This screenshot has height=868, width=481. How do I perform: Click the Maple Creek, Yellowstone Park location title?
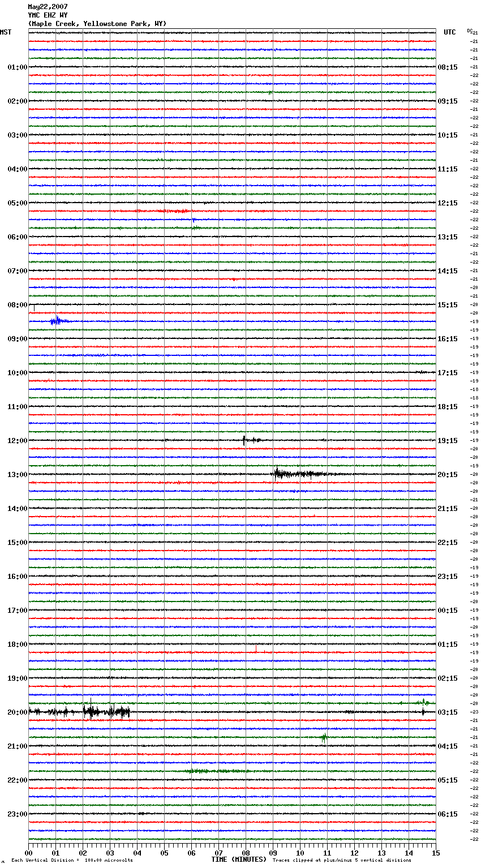[97, 24]
